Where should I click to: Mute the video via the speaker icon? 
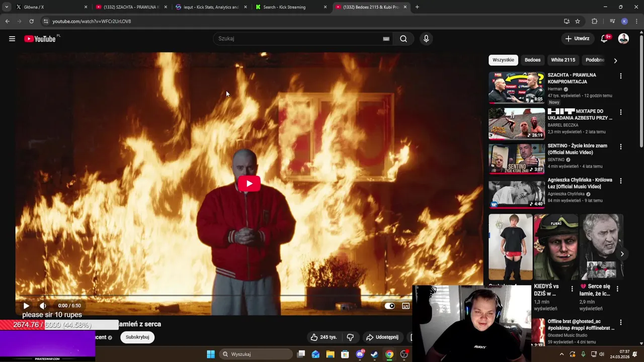(43, 306)
